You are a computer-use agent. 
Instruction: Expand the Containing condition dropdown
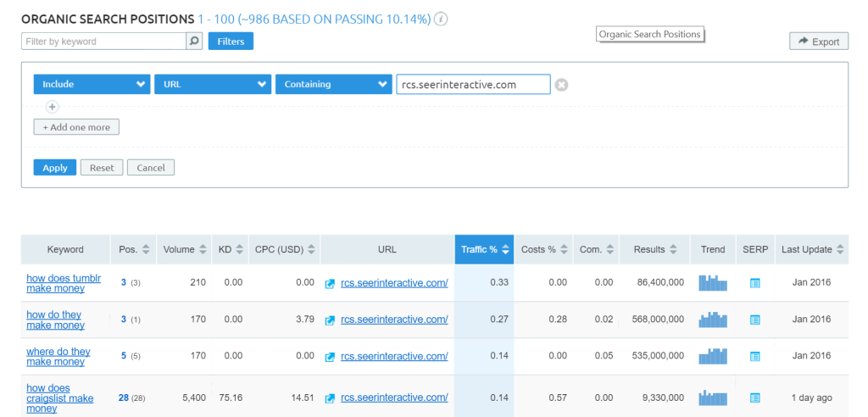coord(332,85)
